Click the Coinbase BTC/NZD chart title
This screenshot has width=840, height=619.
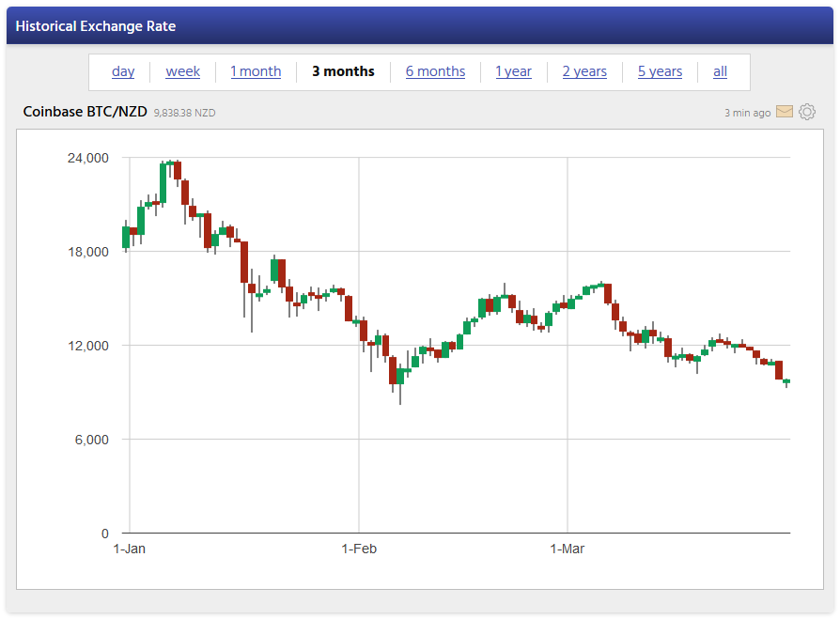point(85,112)
